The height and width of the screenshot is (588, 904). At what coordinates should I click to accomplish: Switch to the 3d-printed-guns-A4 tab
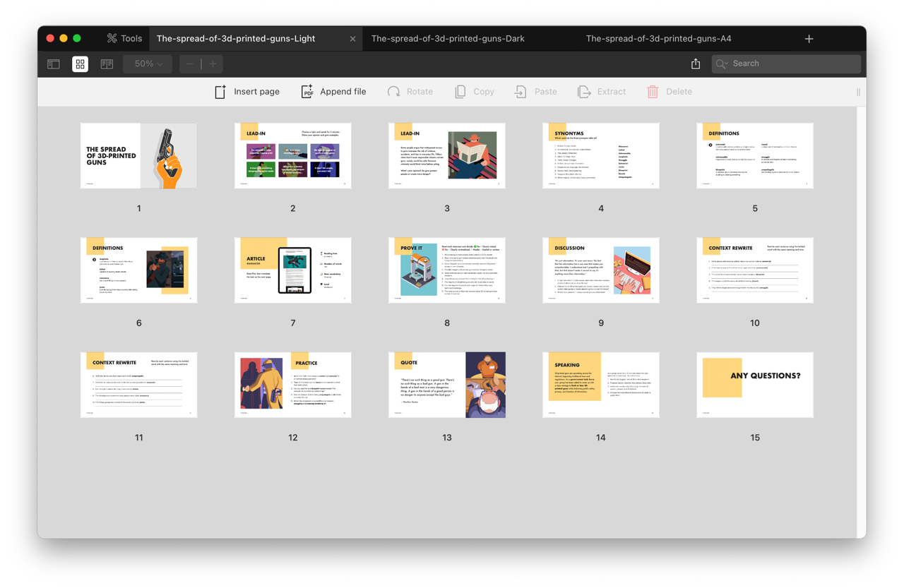(658, 39)
